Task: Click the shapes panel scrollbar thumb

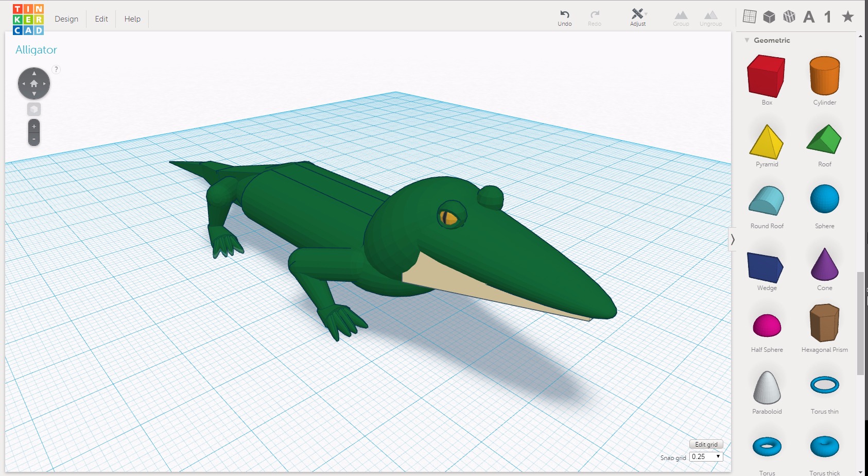Action: (860, 324)
